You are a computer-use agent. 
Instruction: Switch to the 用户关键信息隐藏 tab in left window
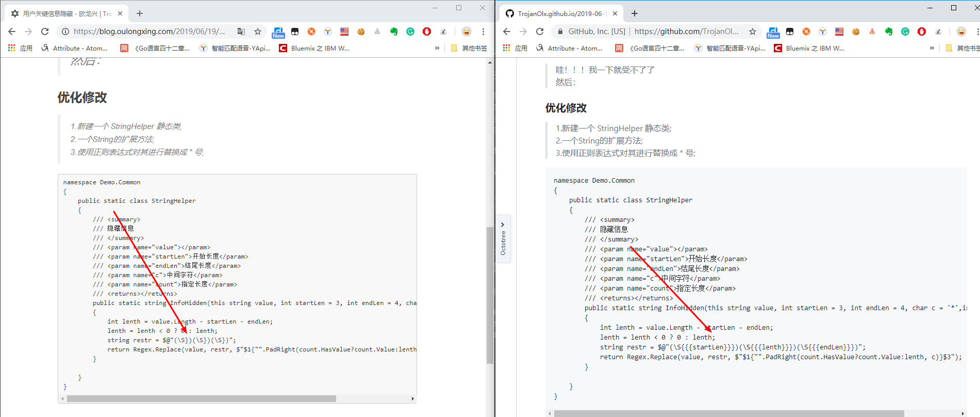tap(66, 13)
